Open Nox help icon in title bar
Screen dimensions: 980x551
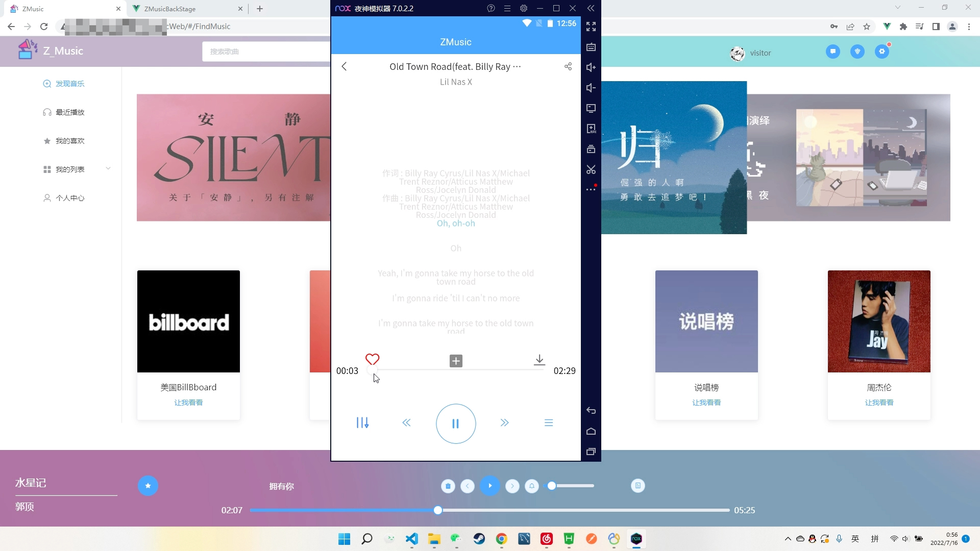[491, 8]
